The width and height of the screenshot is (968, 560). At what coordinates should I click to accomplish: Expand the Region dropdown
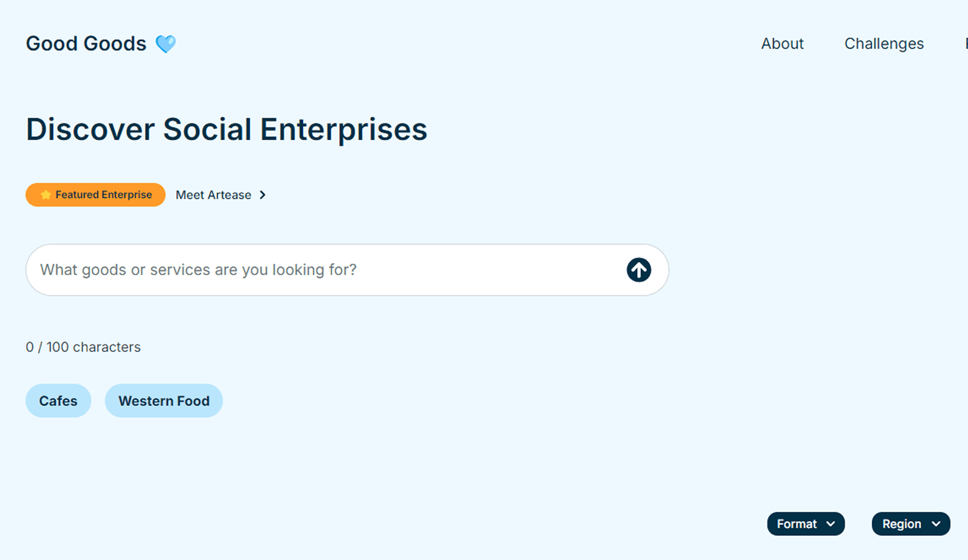click(911, 524)
